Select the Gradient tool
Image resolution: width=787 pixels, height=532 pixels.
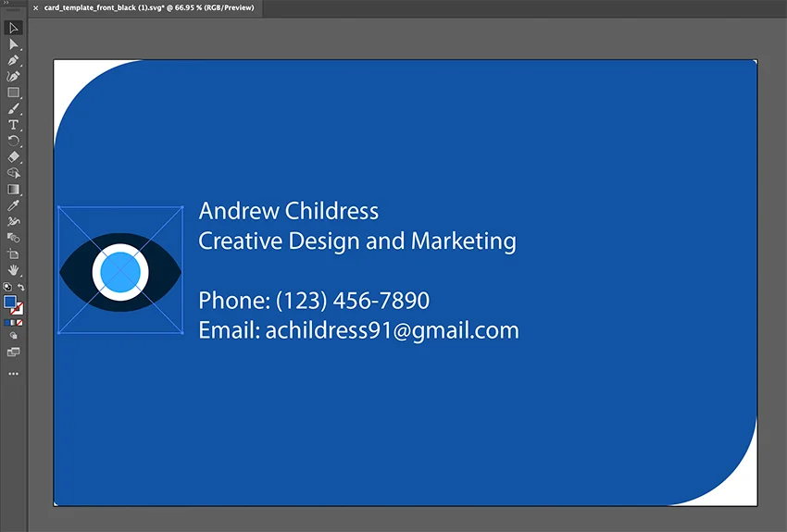tap(13, 190)
